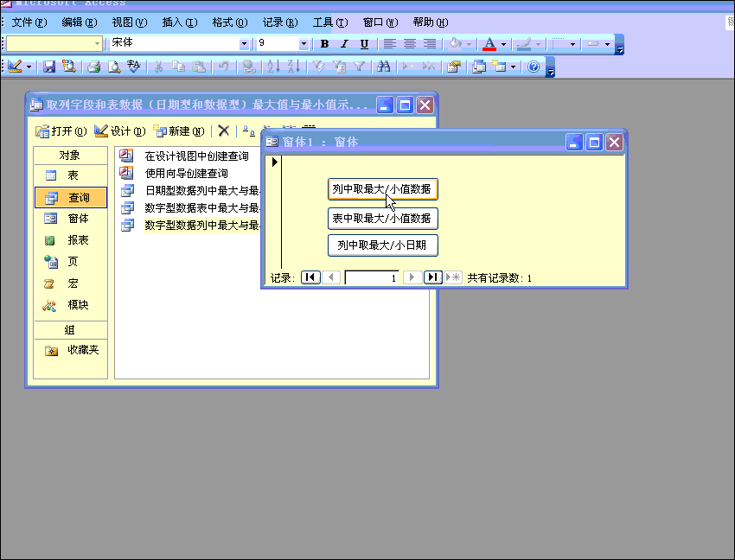Sort descending Z to A
The width and height of the screenshot is (735, 560).
[x=294, y=67]
